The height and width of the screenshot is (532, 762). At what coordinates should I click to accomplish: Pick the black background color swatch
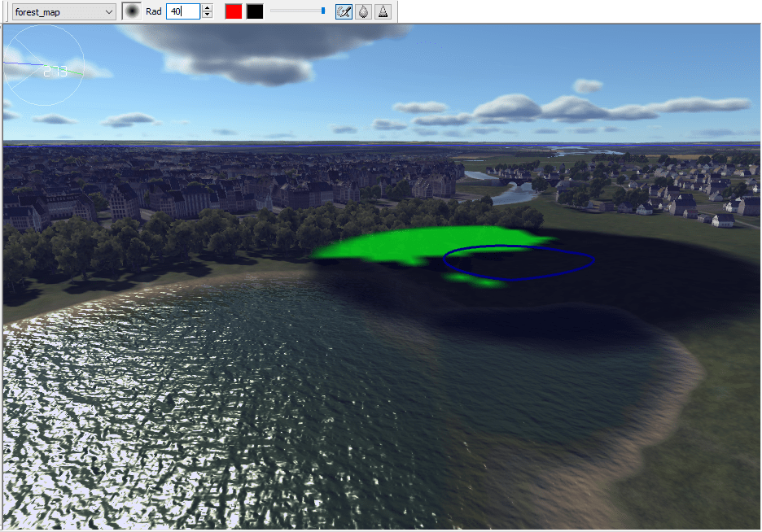(x=255, y=11)
